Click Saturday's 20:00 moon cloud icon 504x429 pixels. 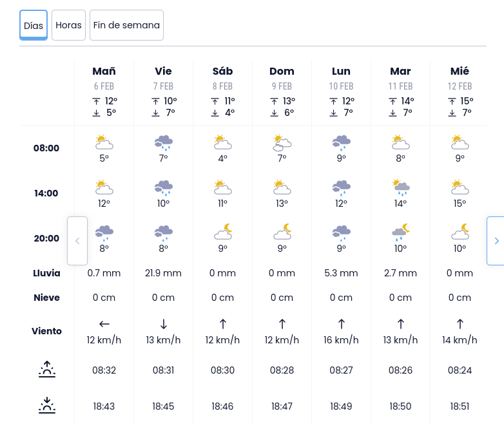(x=222, y=231)
